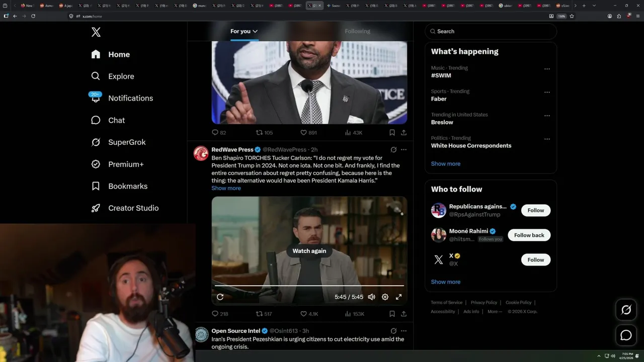
Task: Switch to the Following tab
Action: pos(357,31)
